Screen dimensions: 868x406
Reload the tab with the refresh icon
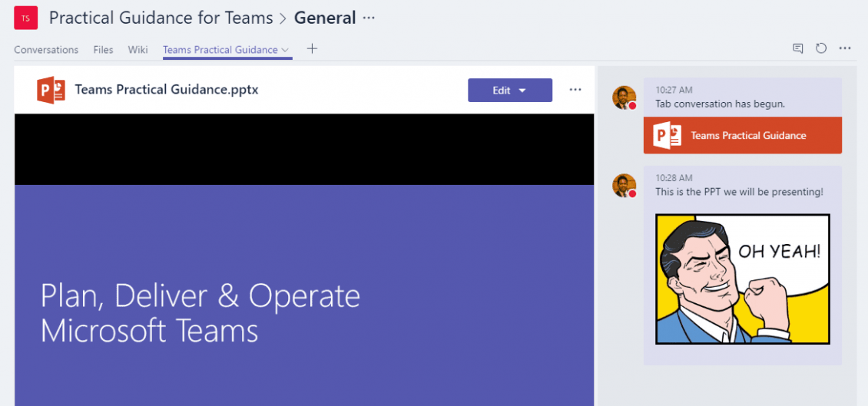click(x=821, y=48)
